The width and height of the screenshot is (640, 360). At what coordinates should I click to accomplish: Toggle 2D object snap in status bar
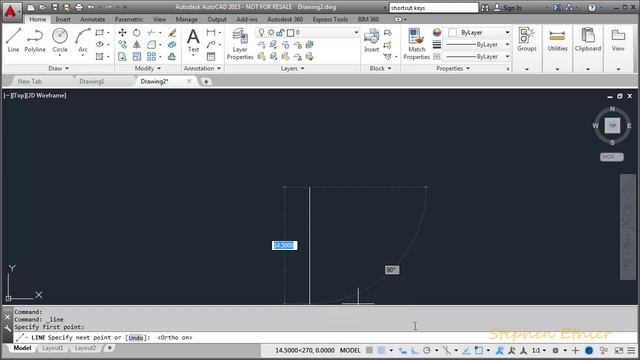[479, 350]
